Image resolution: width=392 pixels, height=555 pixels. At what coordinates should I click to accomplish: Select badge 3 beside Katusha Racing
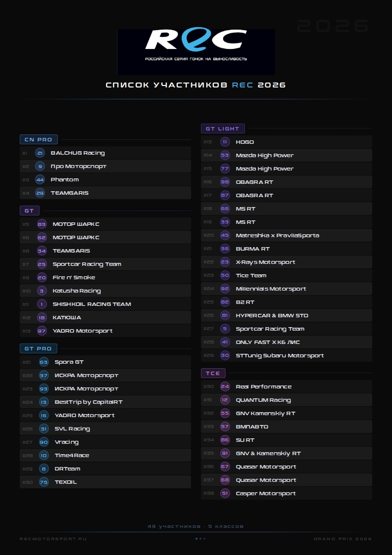[42, 291]
